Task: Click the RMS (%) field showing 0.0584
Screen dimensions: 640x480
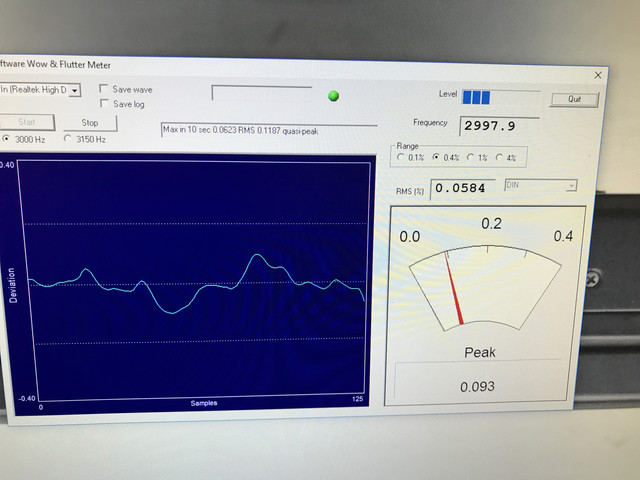Action: pos(463,189)
